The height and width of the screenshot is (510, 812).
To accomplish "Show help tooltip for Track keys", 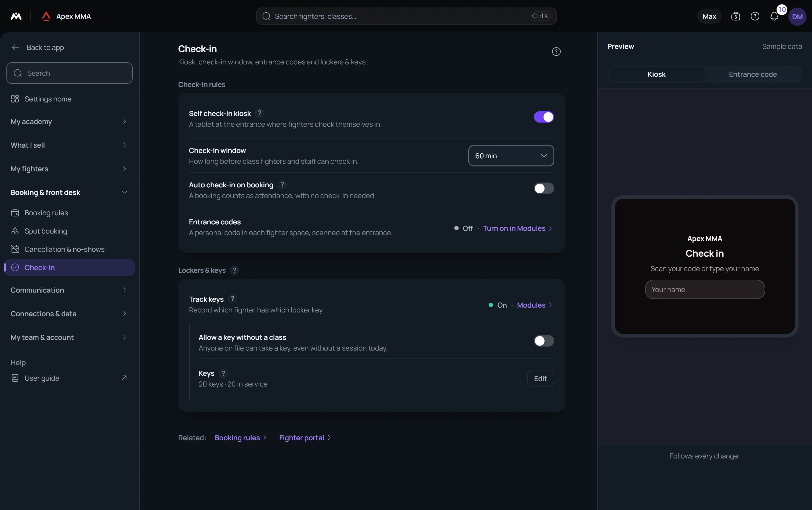I will (x=232, y=299).
